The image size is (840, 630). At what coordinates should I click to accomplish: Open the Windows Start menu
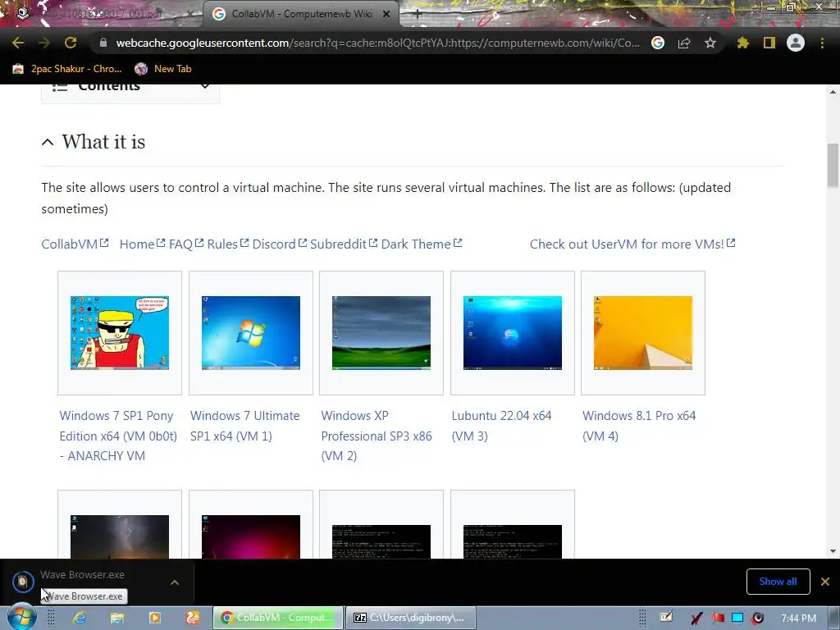tap(21, 618)
